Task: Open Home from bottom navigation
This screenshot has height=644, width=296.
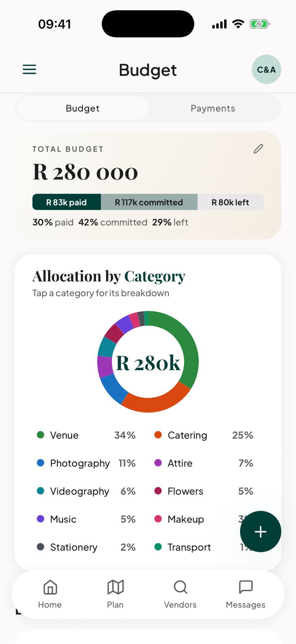Action: (50, 595)
